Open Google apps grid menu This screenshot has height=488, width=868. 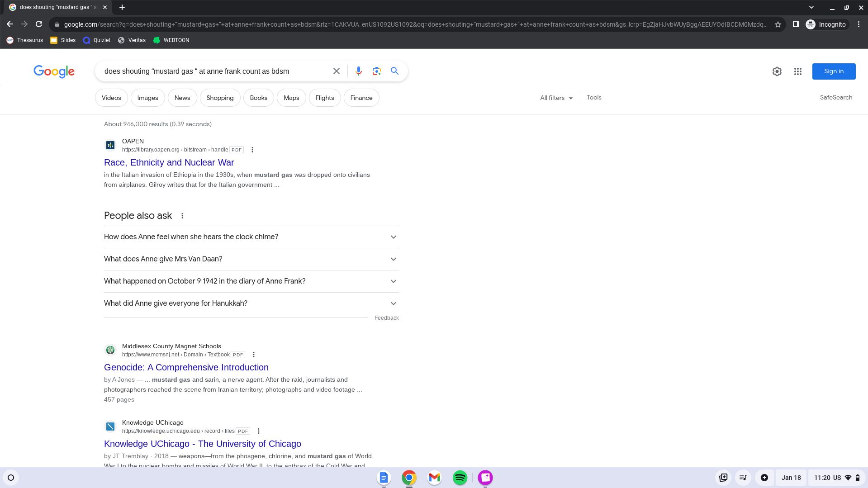point(797,71)
